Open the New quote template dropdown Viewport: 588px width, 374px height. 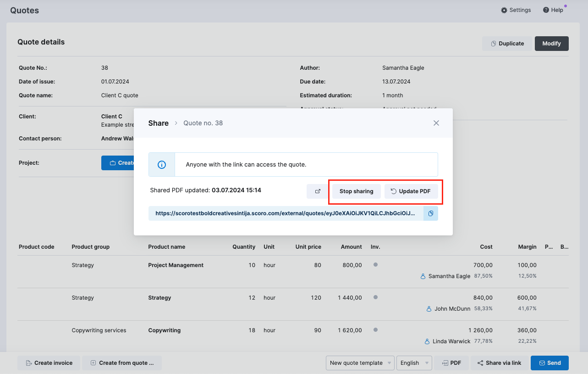tap(360, 363)
